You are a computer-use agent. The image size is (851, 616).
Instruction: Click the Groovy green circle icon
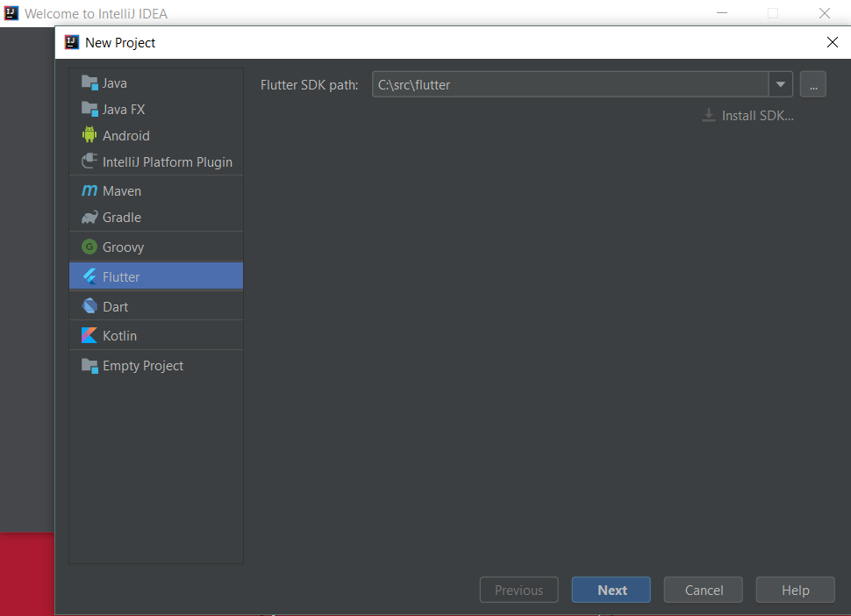(x=89, y=247)
